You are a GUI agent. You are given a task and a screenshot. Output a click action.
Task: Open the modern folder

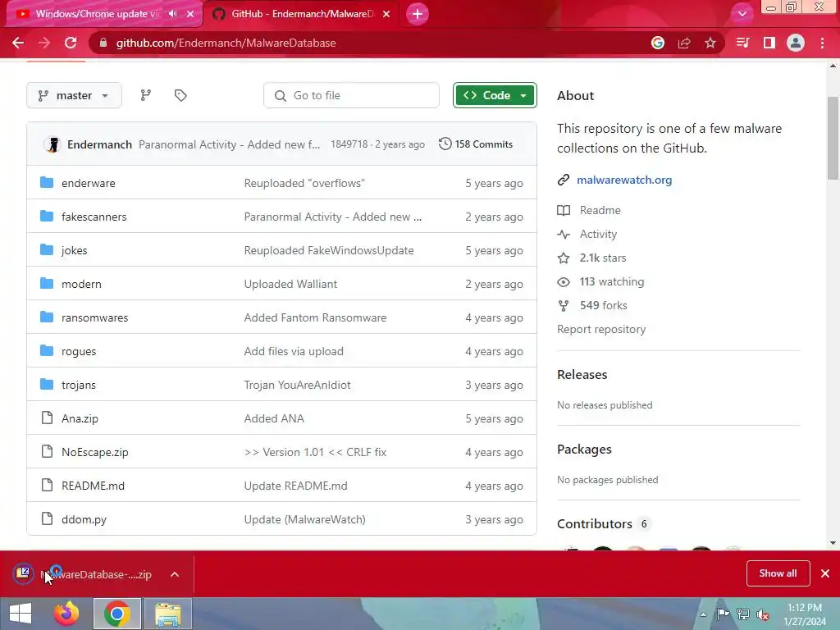click(x=81, y=284)
